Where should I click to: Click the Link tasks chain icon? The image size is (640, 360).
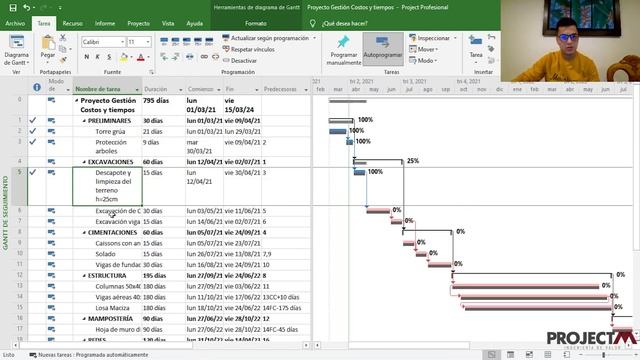click(204, 57)
